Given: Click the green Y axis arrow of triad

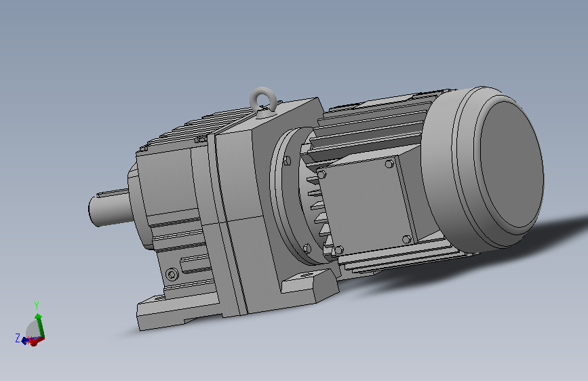Looking at the screenshot, I should (x=40, y=325).
